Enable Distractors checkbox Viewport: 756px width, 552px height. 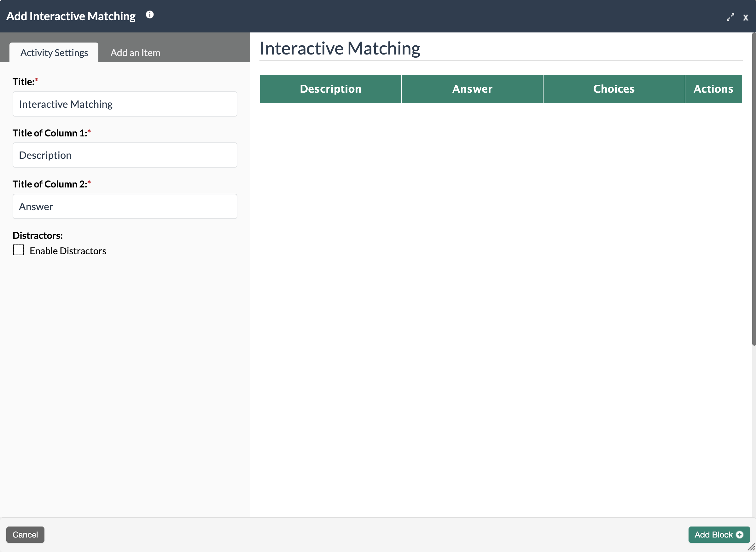point(19,250)
